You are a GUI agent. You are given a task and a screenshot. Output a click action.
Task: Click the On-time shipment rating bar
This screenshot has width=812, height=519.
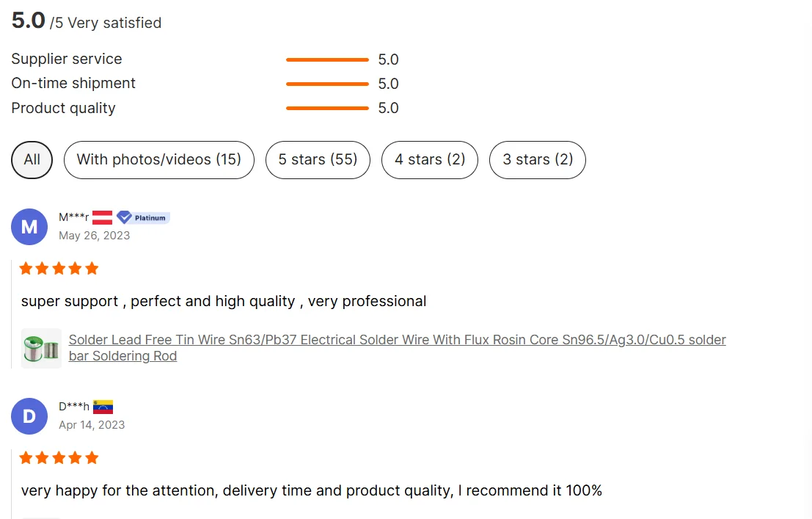[327, 84]
